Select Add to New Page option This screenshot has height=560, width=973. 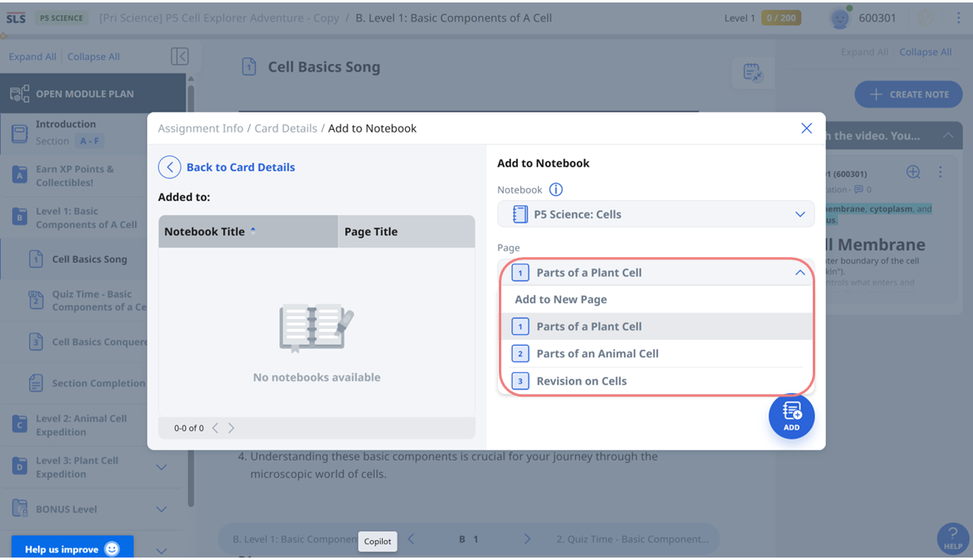[560, 300]
